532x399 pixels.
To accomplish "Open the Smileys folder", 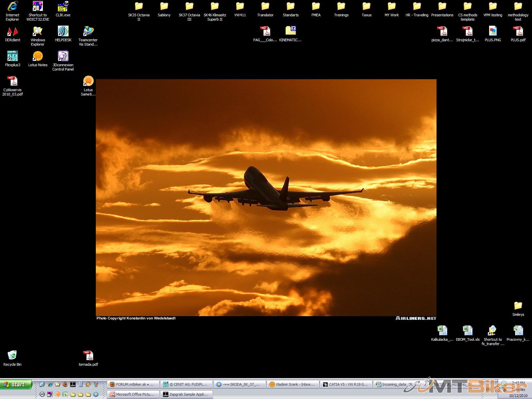I will [518, 305].
